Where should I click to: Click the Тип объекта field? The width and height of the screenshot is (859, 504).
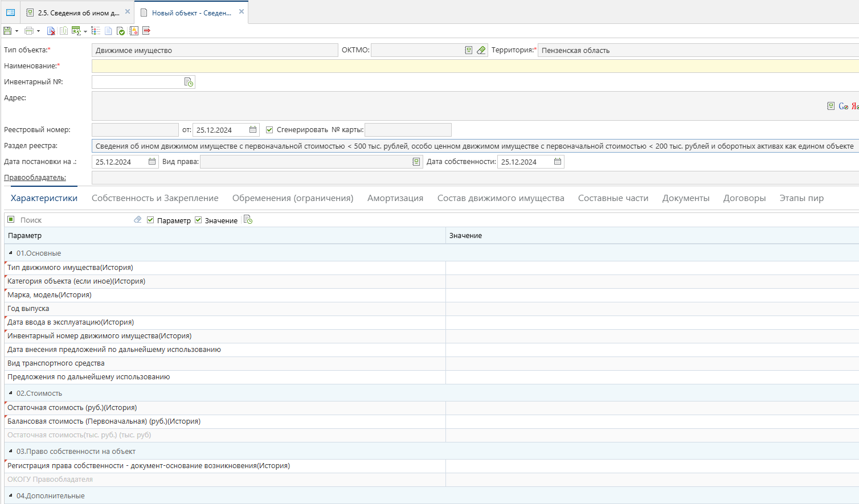[215, 50]
